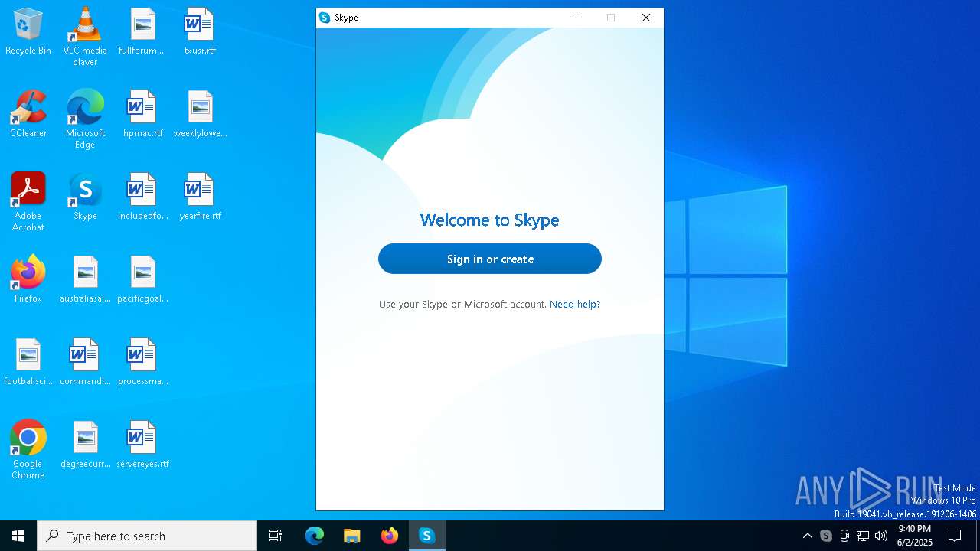The image size is (980, 551).
Task: Open Microsoft Edge desktop shortcut
Action: coord(85,119)
